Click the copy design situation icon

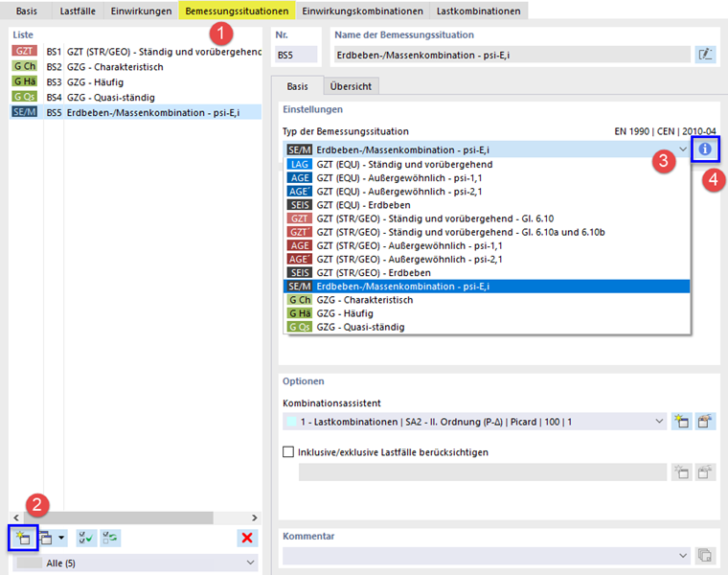(46, 538)
